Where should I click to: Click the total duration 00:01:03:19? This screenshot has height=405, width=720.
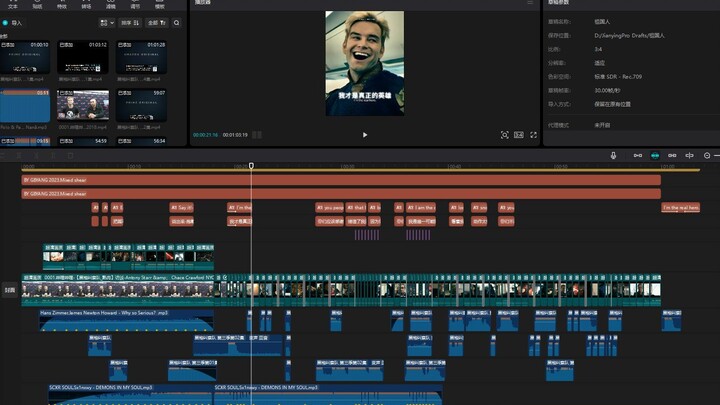pyautogui.click(x=235, y=135)
